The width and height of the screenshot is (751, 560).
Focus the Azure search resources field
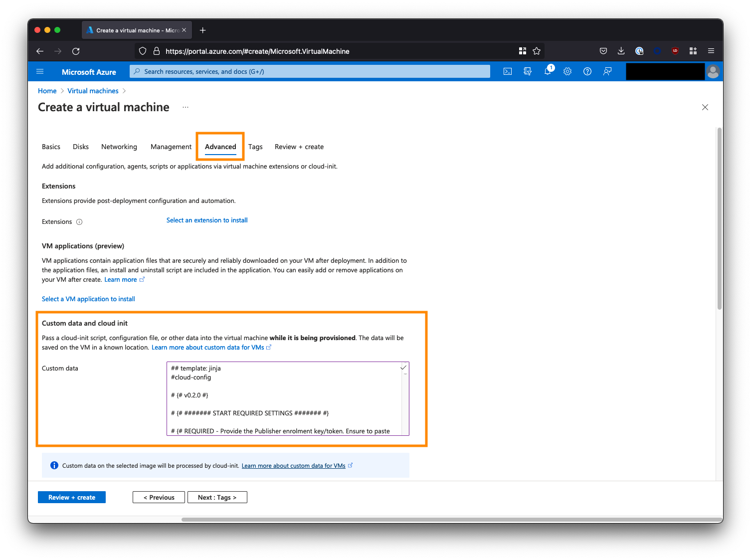tap(310, 71)
